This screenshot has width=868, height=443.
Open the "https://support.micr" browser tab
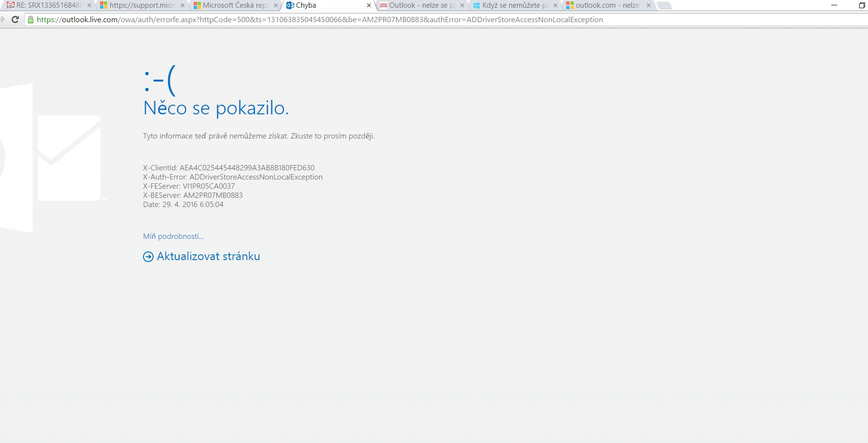(142, 5)
